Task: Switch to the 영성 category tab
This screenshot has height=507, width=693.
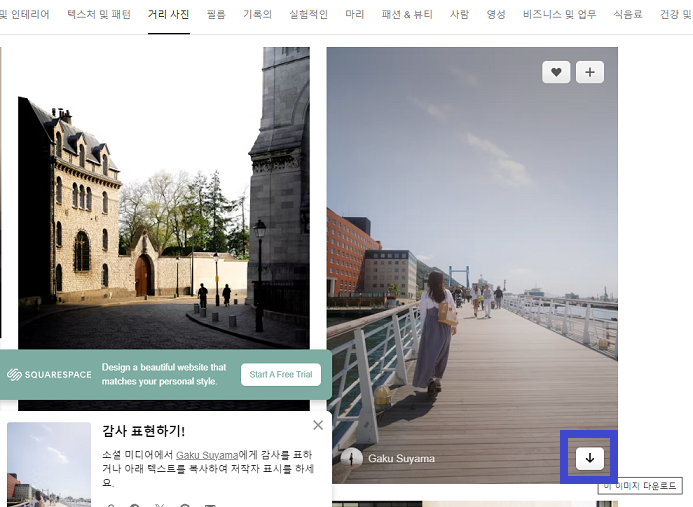Action: [496, 15]
